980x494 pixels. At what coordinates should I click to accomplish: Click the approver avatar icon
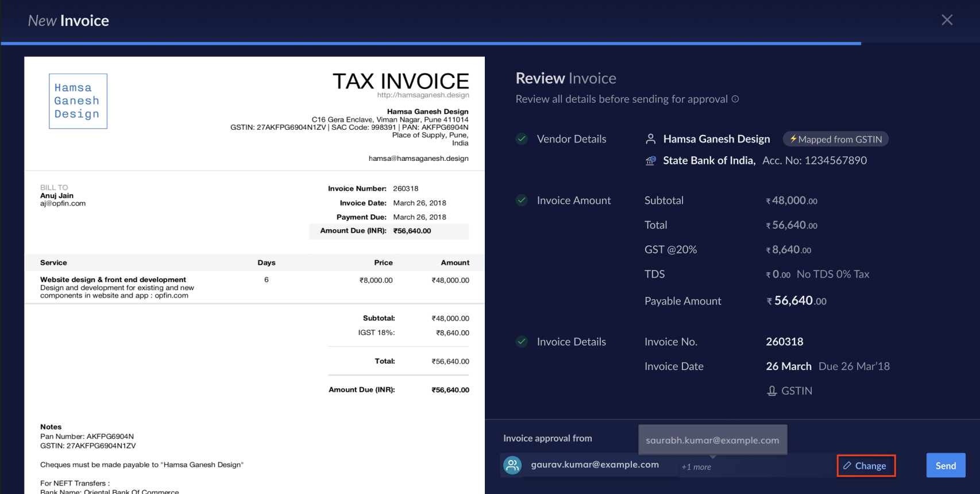click(512, 465)
